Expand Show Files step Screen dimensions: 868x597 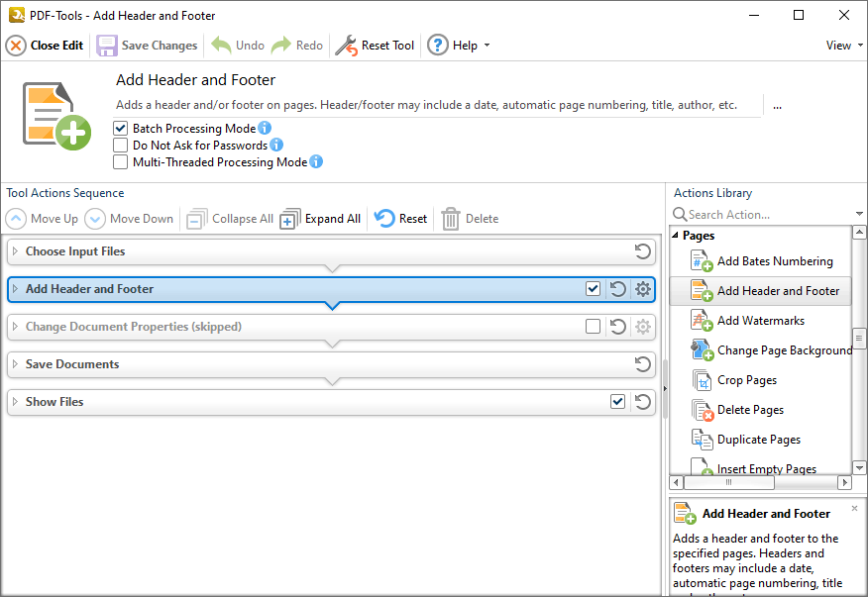click(x=16, y=402)
